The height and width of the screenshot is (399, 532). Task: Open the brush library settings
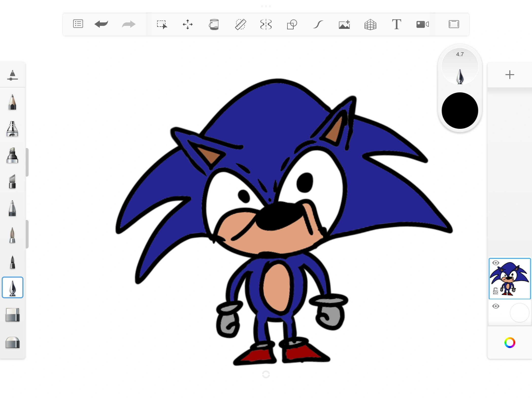12,75
